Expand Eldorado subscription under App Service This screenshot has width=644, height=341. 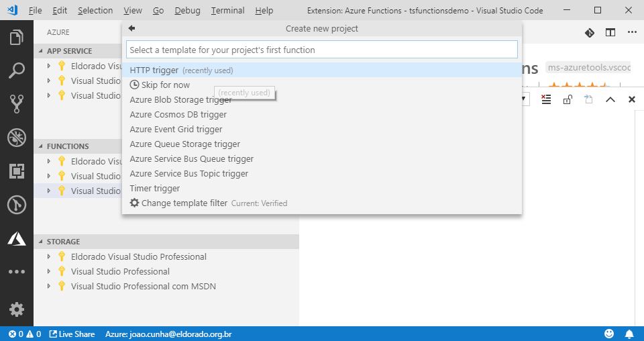(48, 66)
